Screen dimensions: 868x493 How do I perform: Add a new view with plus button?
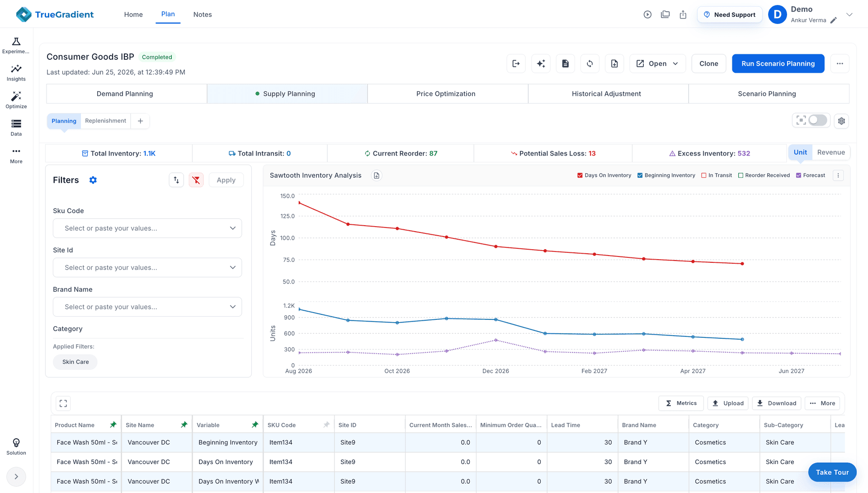tap(140, 121)
